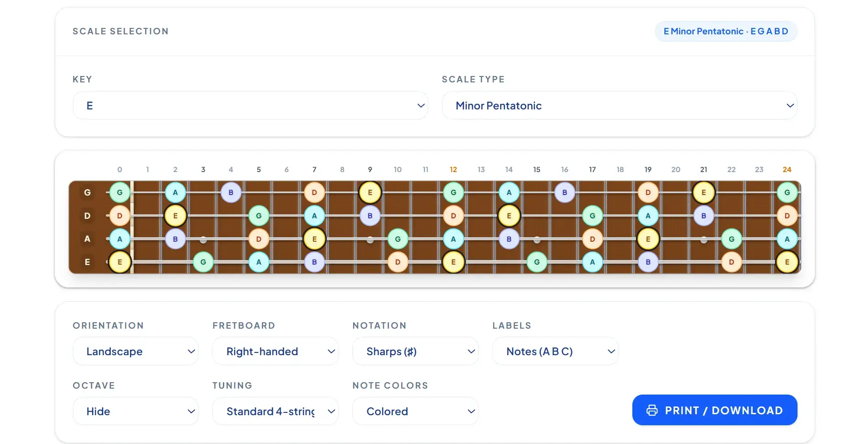This screenshot has height=444, width=868.
Task: Click the E Minor Pentatonic scale badge
Action: (726, 31)
